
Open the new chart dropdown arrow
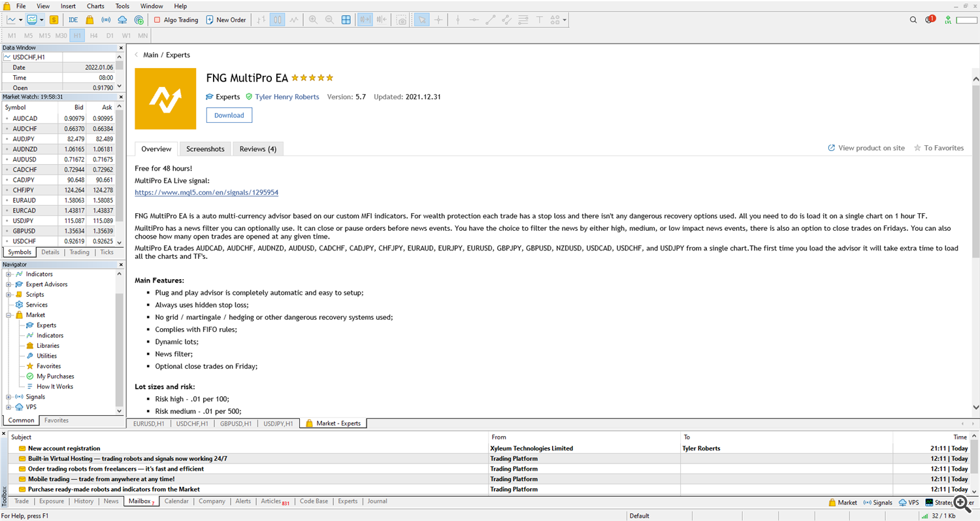(20, 20)
